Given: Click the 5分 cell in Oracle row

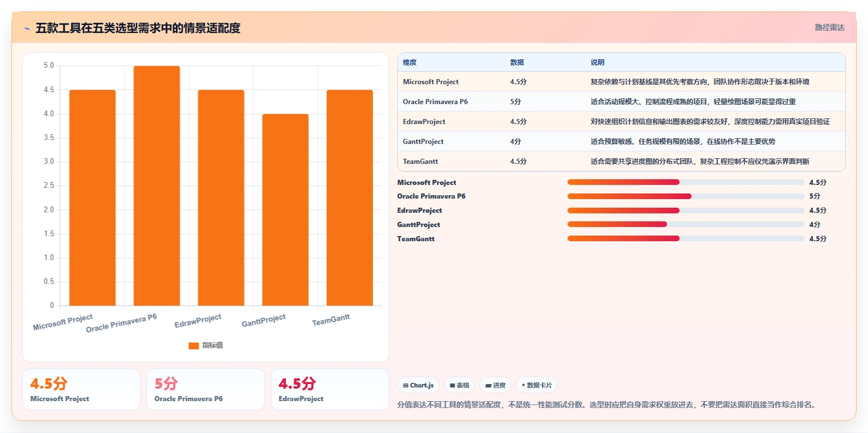Looking at the screenshot, I should point(516,102).
